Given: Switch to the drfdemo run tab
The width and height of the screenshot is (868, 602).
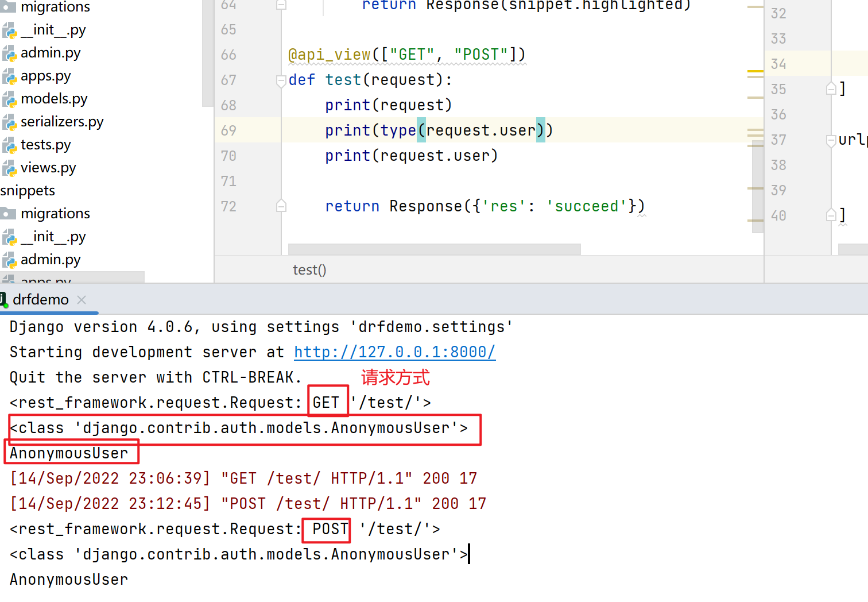Looking at the screenshot, I should pyautogui.click(x=41, y=300).
